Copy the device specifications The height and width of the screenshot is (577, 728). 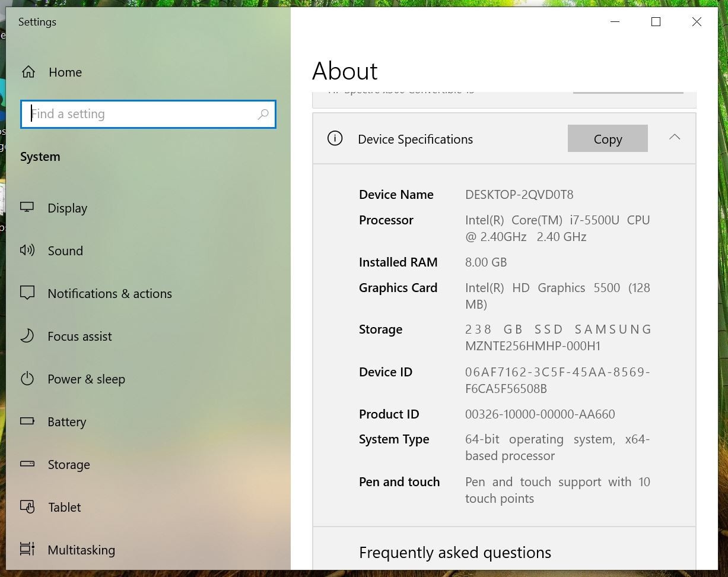tap(608, 138)
